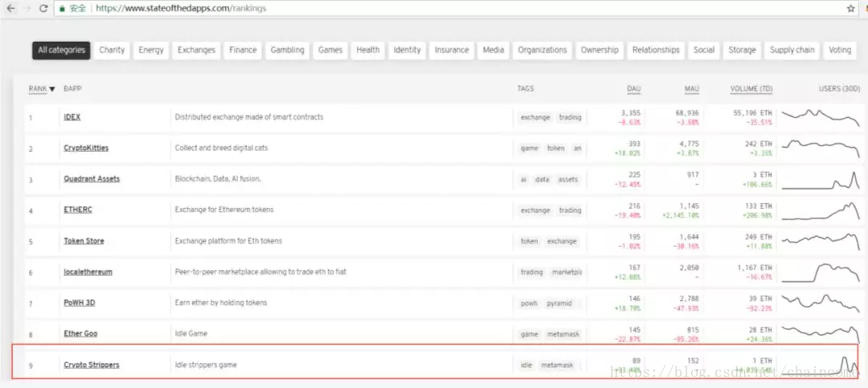Filter rankings by Charity category
868x388 pixels.
click(x=112, y=50)
